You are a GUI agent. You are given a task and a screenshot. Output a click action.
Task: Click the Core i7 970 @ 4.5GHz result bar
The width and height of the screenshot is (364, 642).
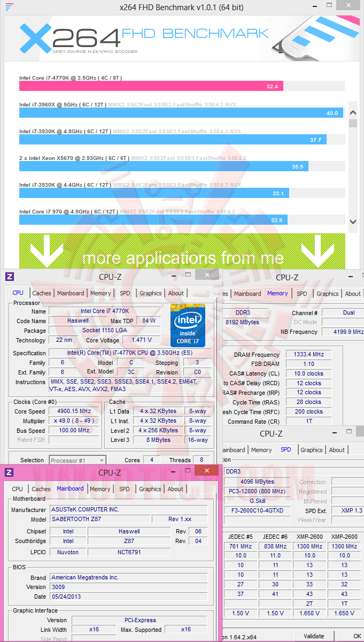(x=153, y=220)
